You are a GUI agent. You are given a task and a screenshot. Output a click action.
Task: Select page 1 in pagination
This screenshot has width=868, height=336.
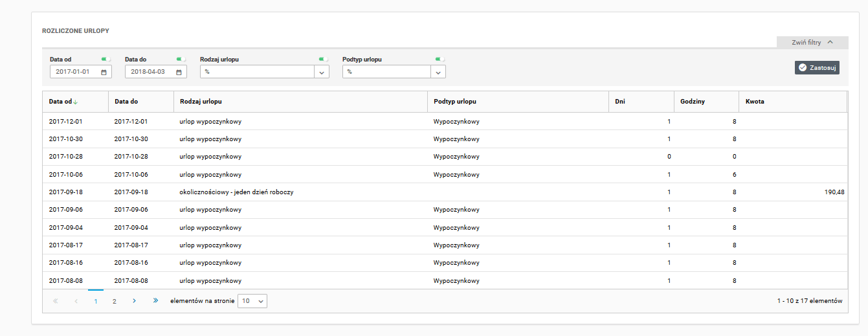click(x=96, y=301)
